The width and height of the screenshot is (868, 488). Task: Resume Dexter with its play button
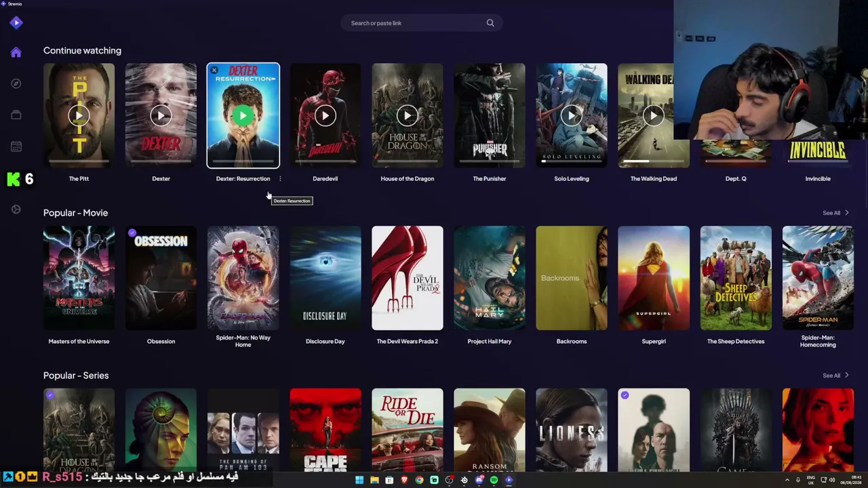[161, 116]
